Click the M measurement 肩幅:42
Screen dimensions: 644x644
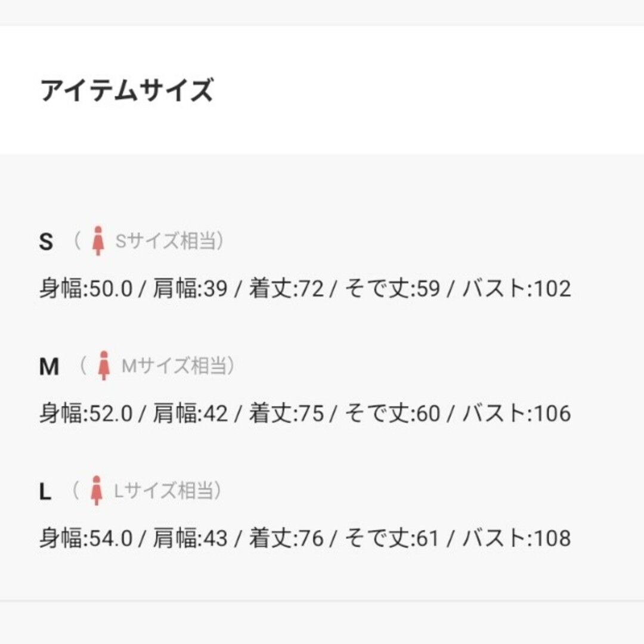coord(190,413)
